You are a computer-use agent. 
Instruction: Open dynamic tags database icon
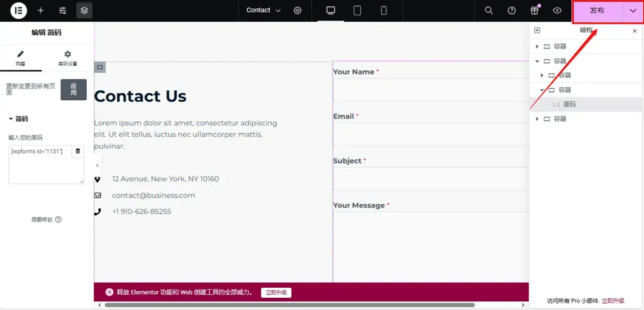pyautogui.click(x=78, y=152)
